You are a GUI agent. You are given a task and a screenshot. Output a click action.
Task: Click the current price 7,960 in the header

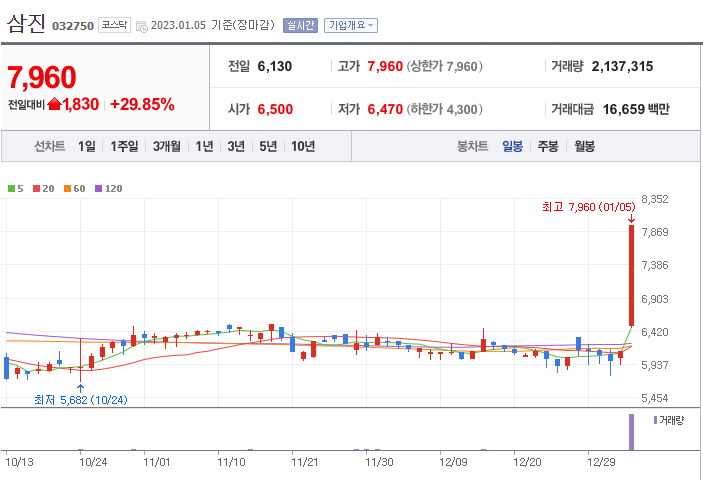tap(42, 78)
